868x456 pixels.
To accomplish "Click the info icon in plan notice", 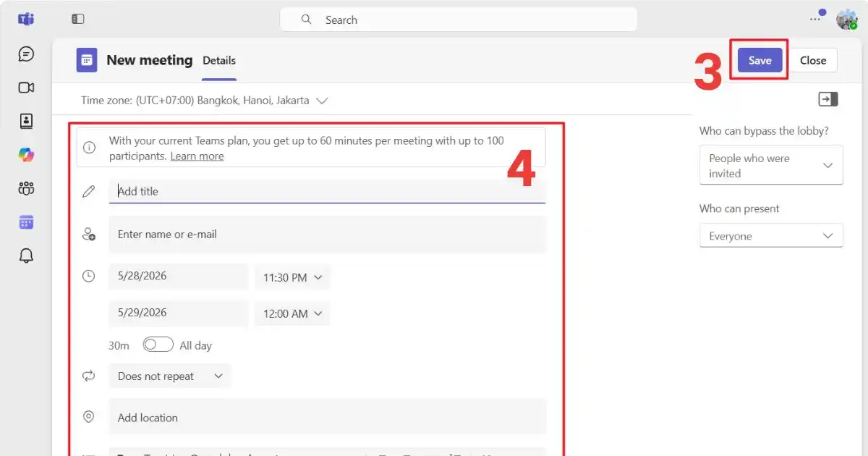I will (89, 148).
